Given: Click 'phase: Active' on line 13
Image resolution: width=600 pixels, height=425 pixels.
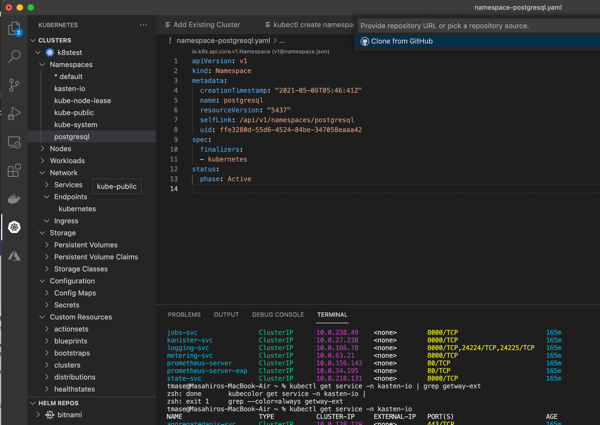Looking at the screenshot, I should 225,179.
